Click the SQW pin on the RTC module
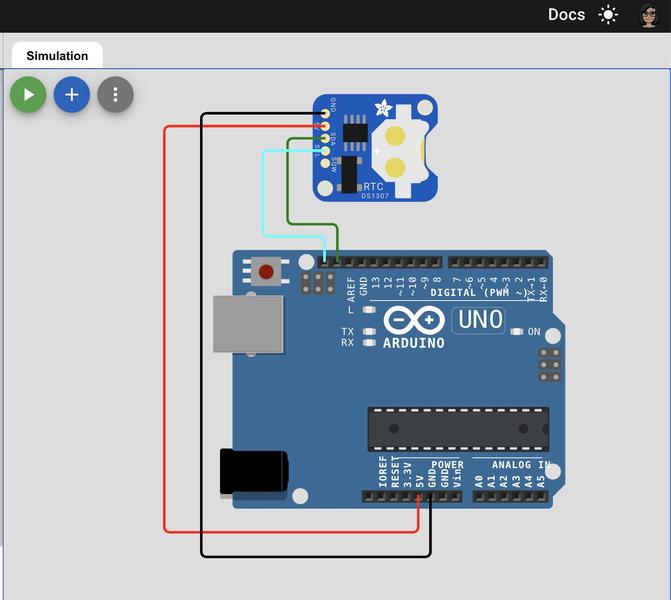The width and height of the screenshot is (671, 600). pos(325,163)
